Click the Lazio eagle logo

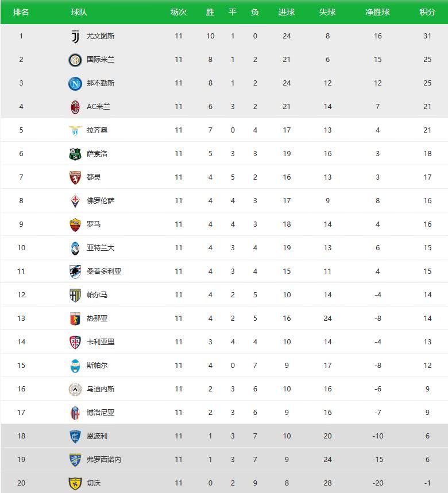[x=75, y=130]
